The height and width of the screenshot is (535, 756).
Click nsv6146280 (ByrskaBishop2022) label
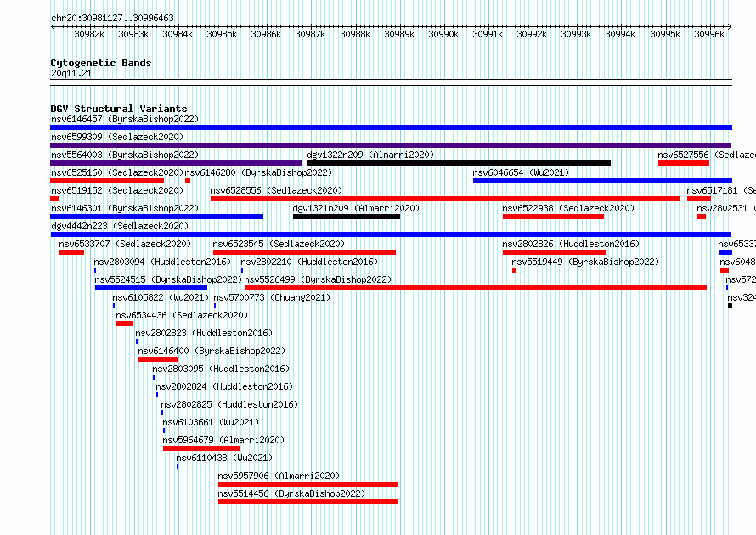point(258,172)
